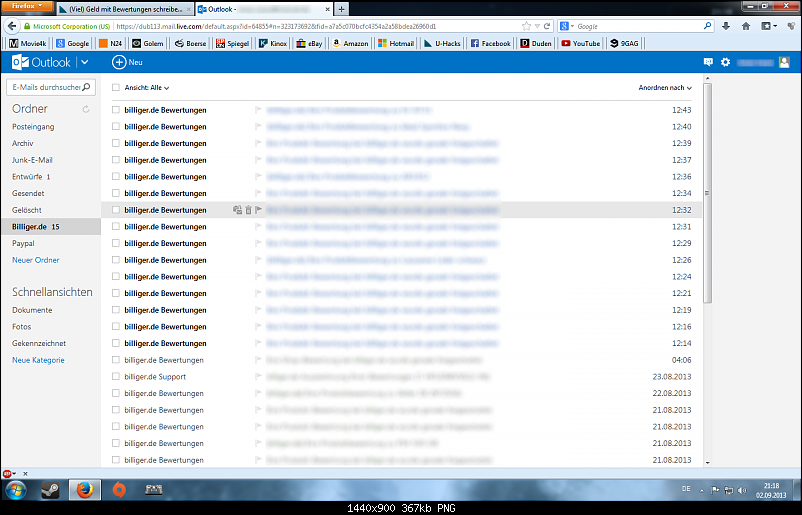Click the bookmark star in address bar
This screenshot has height=515, width=802.
[x=526, y=26]
